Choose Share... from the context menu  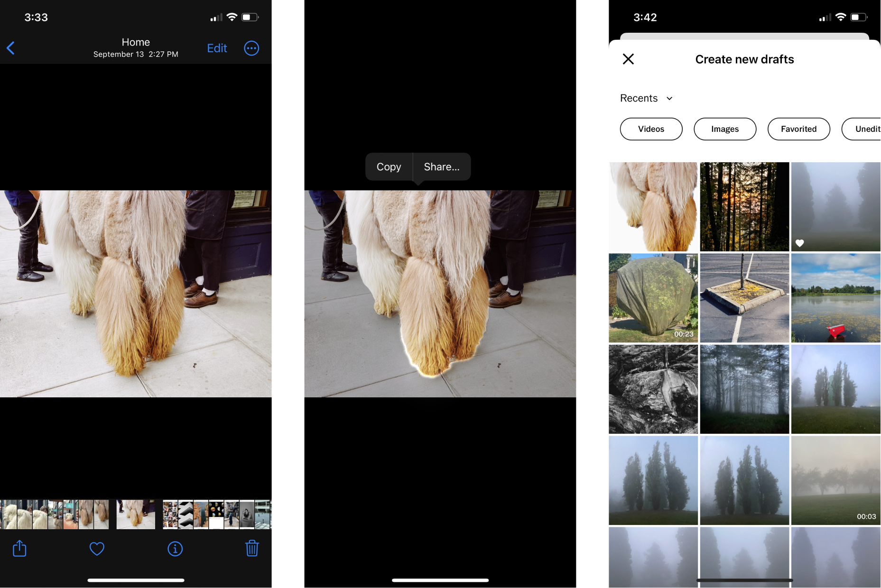[x=442, y=166]
